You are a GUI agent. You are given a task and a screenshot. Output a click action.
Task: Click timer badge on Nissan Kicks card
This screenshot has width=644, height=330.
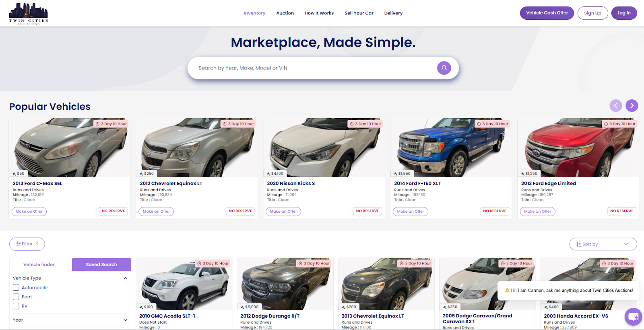tap(365, 124)
